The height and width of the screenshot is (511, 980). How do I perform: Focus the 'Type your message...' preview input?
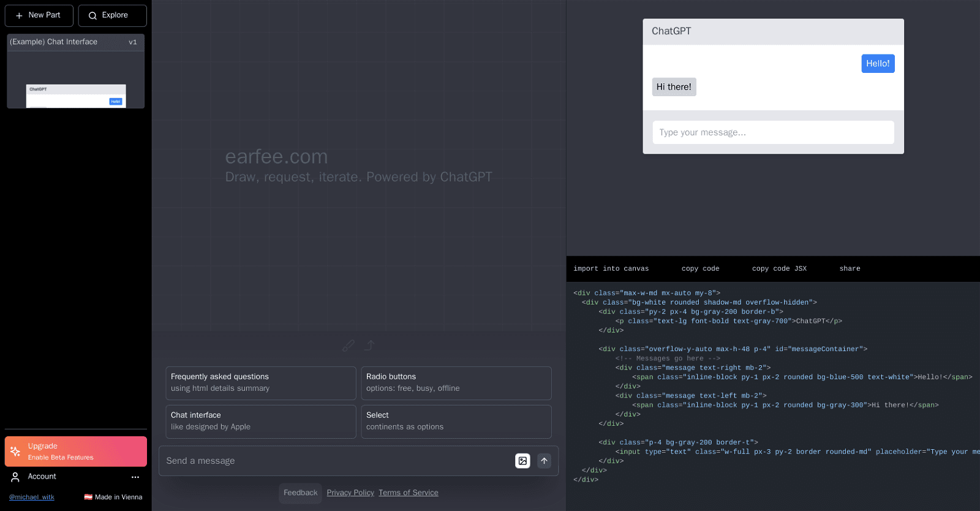773,132
